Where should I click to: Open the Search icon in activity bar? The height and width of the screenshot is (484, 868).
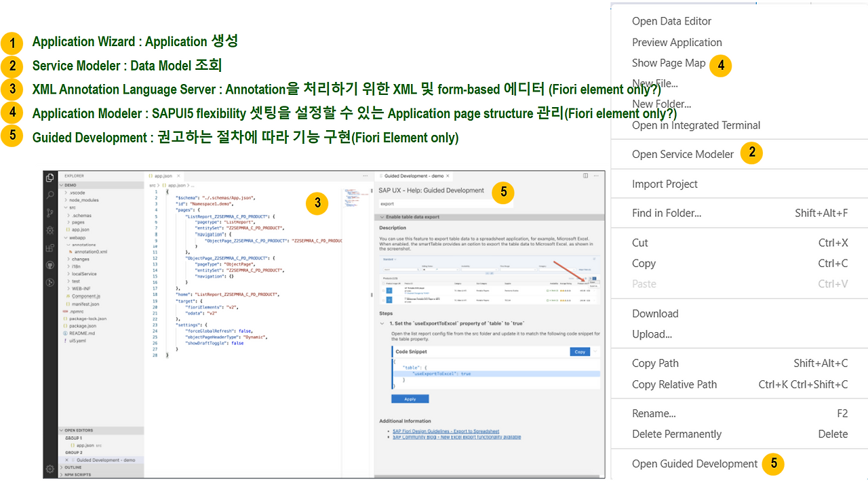pyautogui.click(x=50, y=195)
